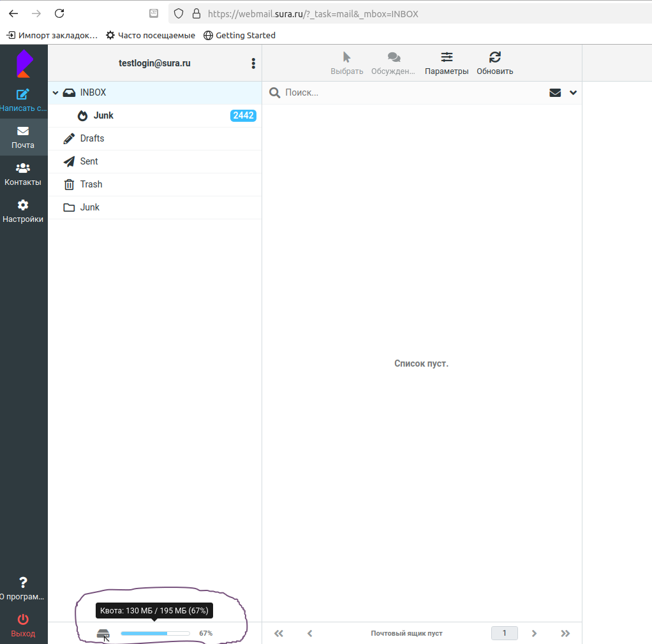The height and width of the screenshot is (644, 652).
Task: Click in the mail search field
Action: [x=408, y=92]
